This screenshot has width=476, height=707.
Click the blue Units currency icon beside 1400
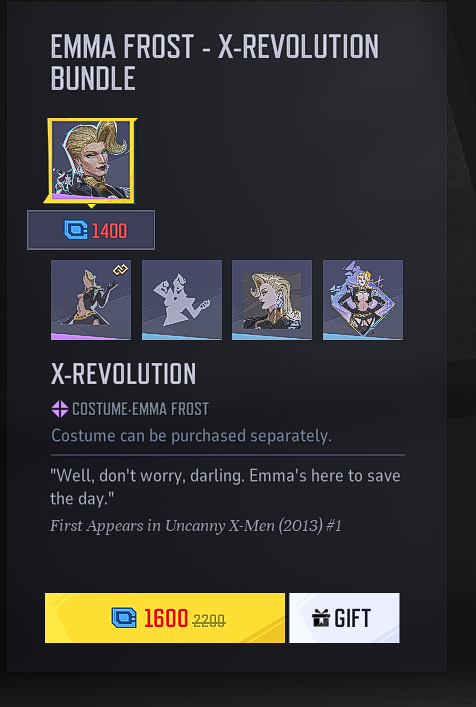click(76, 230)
